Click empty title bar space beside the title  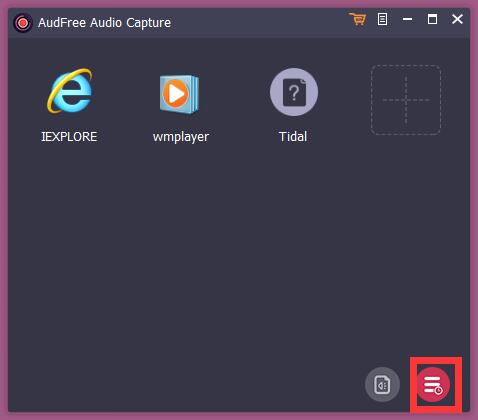260,23
